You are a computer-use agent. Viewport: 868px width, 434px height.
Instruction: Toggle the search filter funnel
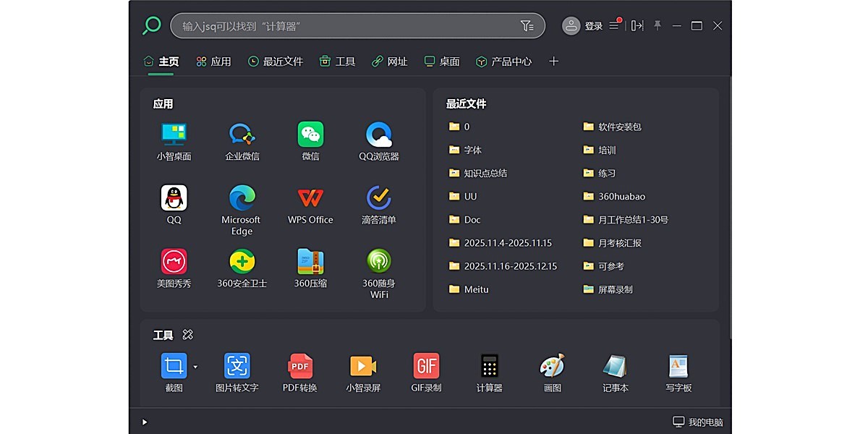(x=528, y=25)
